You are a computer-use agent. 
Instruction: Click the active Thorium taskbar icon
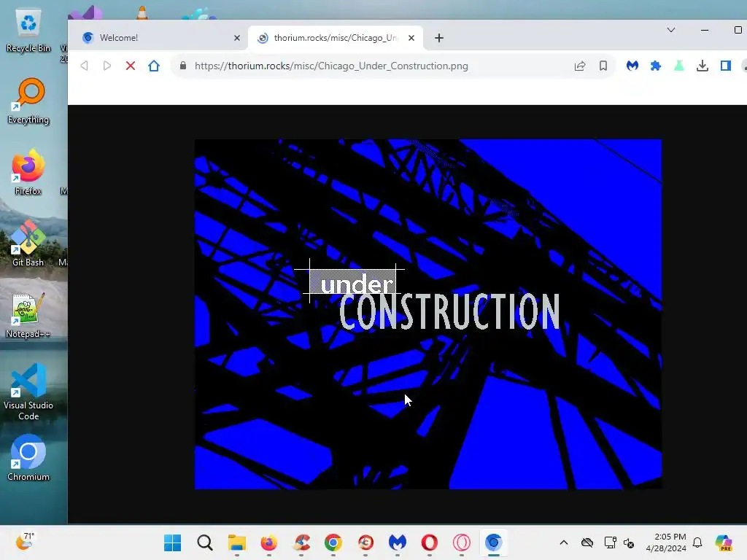pos(494,542)
